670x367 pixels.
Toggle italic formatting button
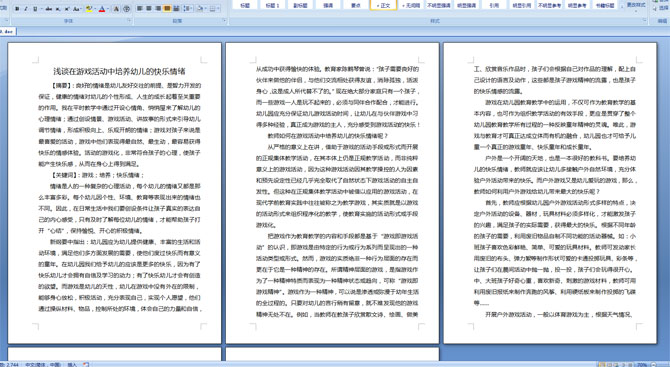(26, 9)
